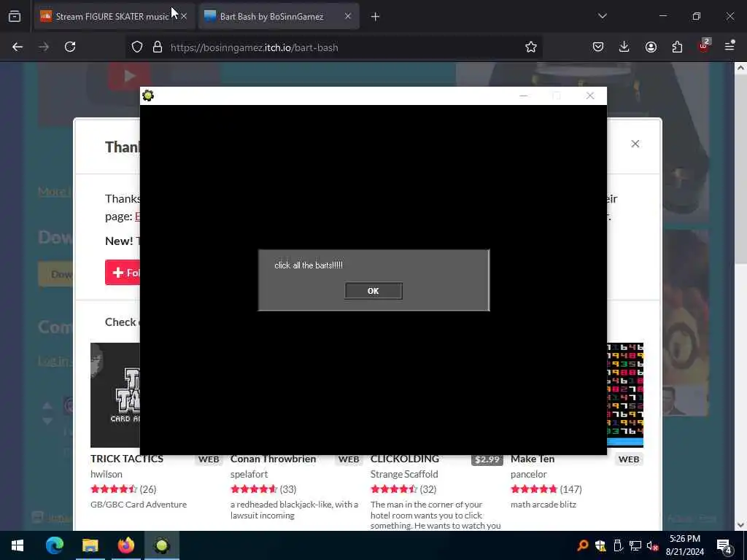This screenshot has width=747, height=560.
Task: Open the Firefox account icon
Action: click(651, 47)
